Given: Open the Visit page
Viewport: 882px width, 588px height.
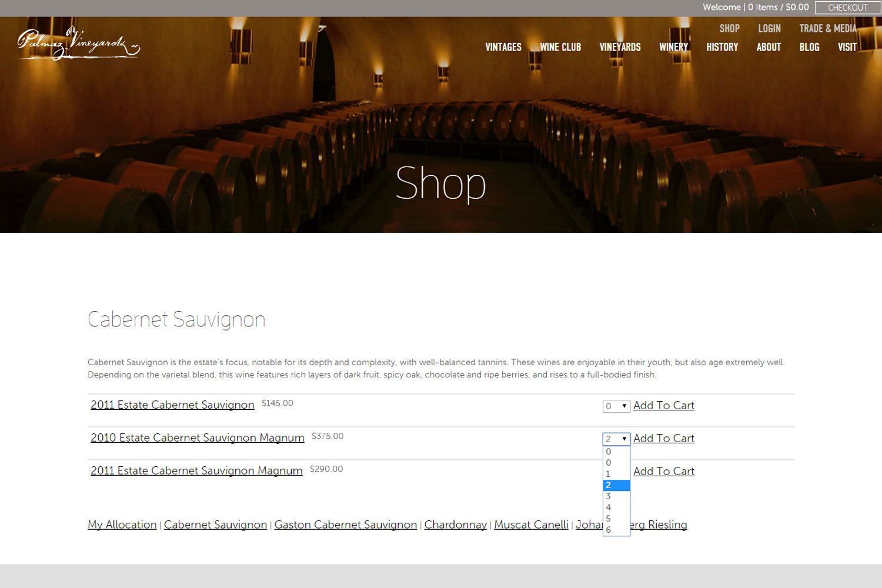Looking at the screenshot, I should pyautogui.click(x=847, y=47).
